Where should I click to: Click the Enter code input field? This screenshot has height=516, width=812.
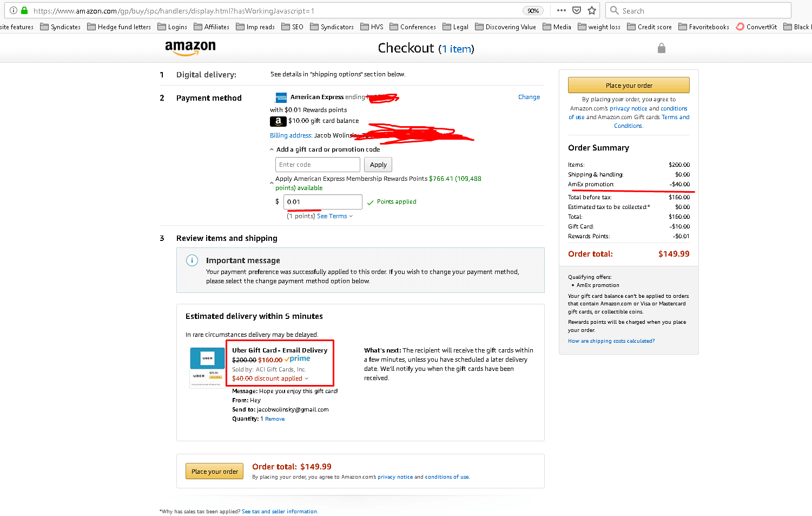point(318,165)
